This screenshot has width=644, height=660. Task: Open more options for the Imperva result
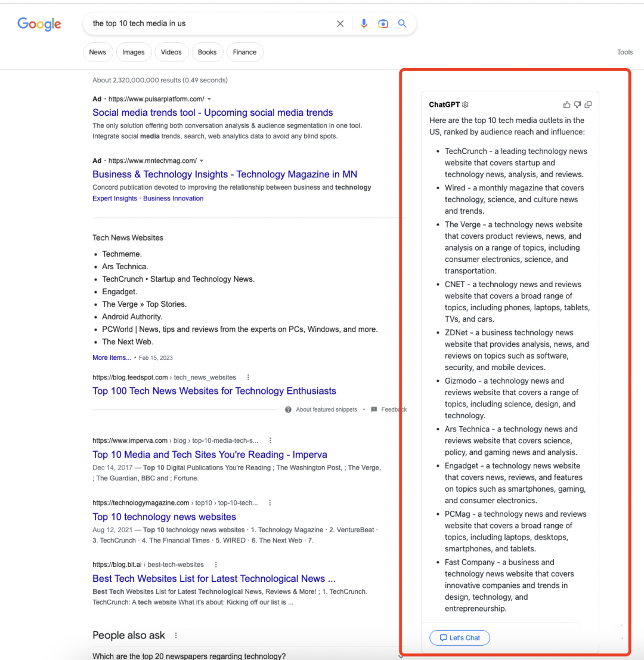point(271,440)
